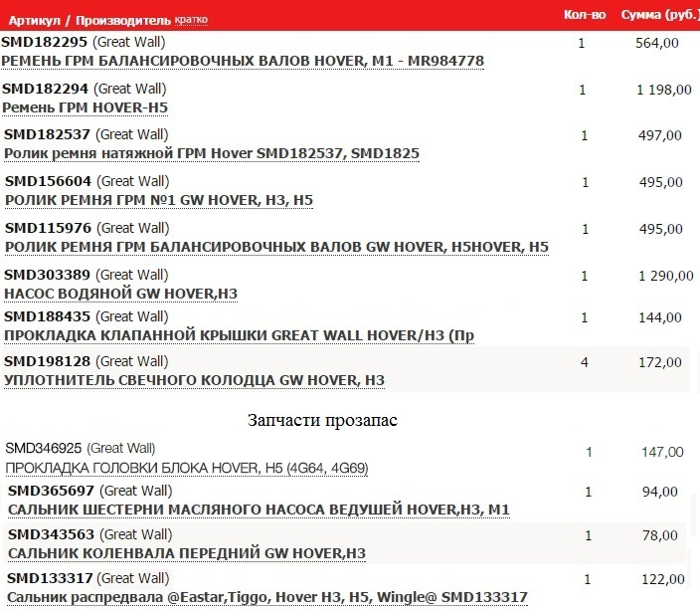Viewport: 700px width, 612px height.
Task: Select article number SMD346925
Action: click(x=44, y=448)
